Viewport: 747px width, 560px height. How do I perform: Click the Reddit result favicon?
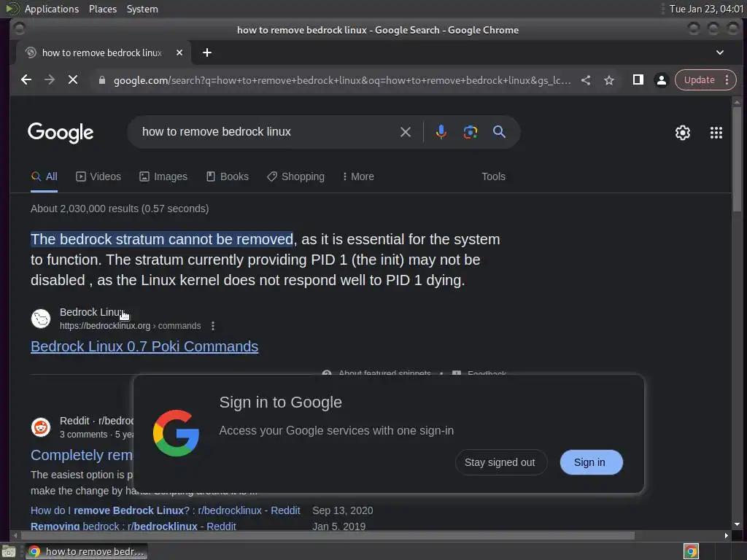coord(41,427)
